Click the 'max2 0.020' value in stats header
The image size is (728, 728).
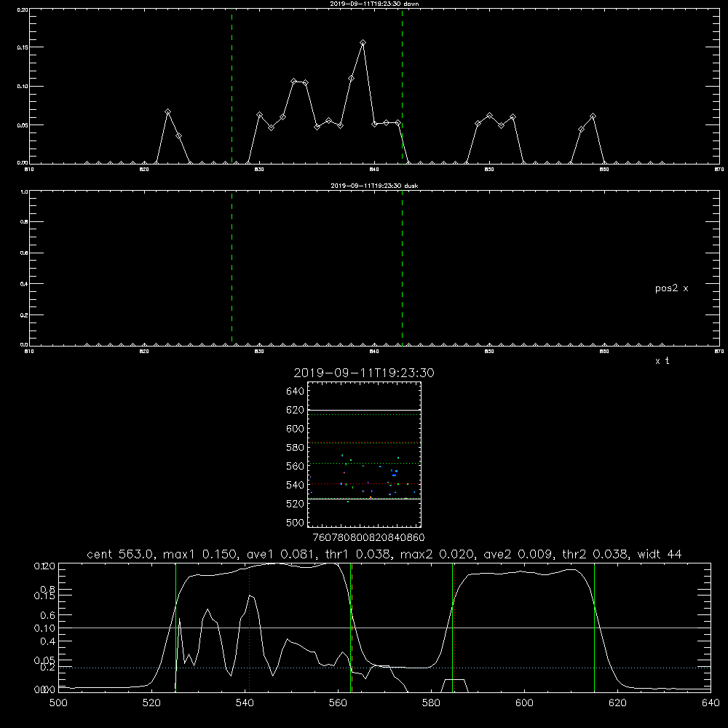pos(438,554)
